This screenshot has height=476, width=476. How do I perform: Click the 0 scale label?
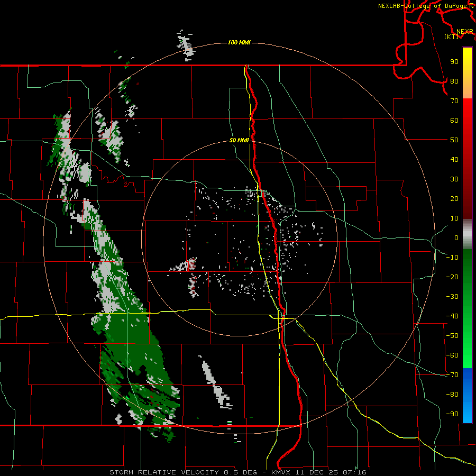point(456,237)
